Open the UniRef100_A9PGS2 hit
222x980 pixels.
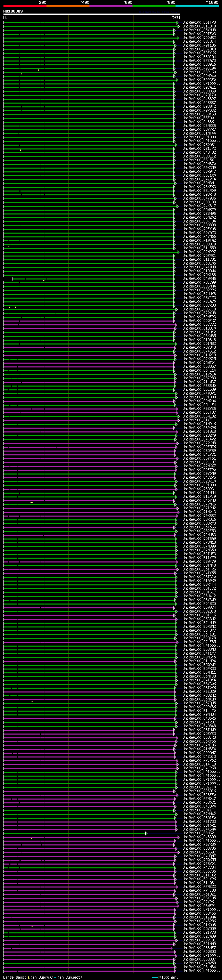click(x=199, y=110)
